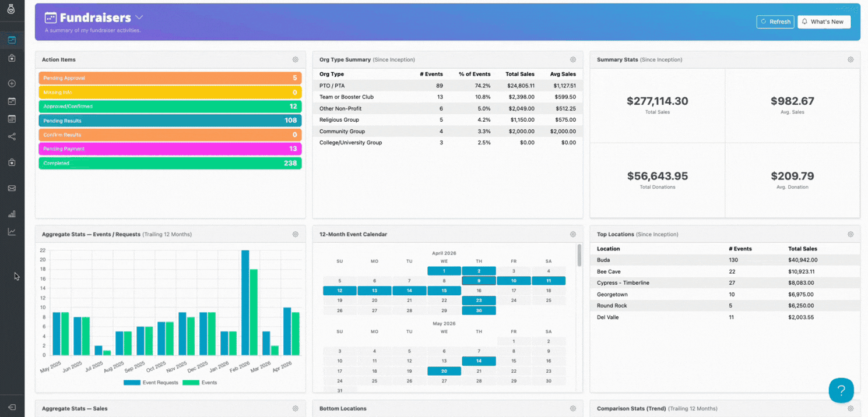This screenshot has width=868, height=417.
Task: Open the line chart trend sidebar icon
Action: click(x=12, y=232)
